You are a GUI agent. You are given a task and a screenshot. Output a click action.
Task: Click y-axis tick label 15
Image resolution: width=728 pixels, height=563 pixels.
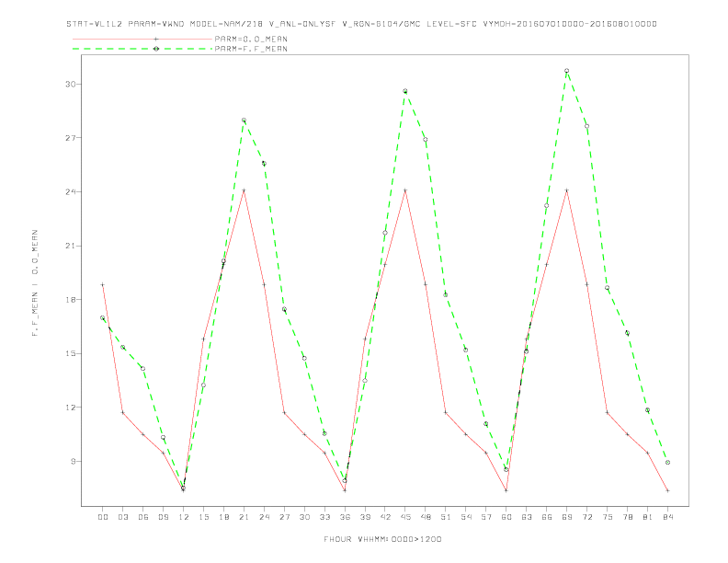[x=70, y=353]
